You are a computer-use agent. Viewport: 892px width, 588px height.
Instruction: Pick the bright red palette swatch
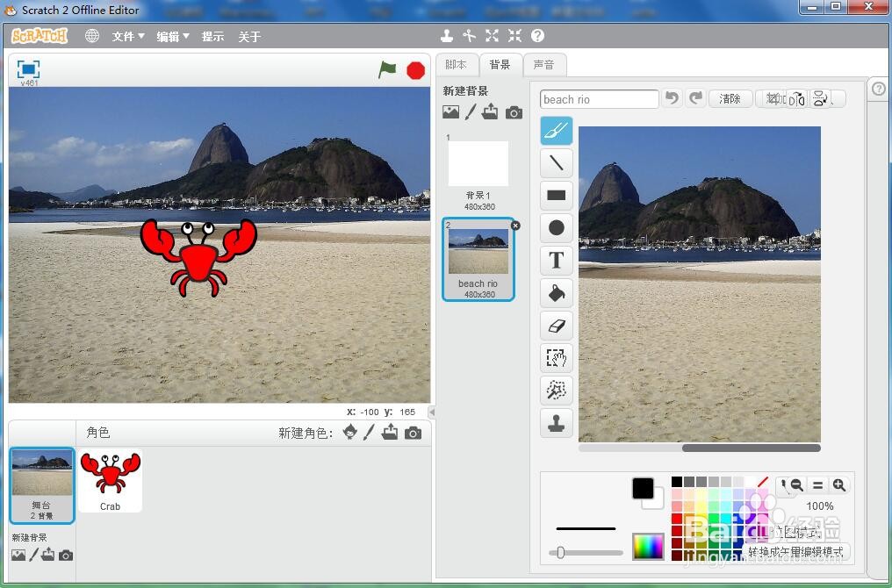[x=677, y=518]
